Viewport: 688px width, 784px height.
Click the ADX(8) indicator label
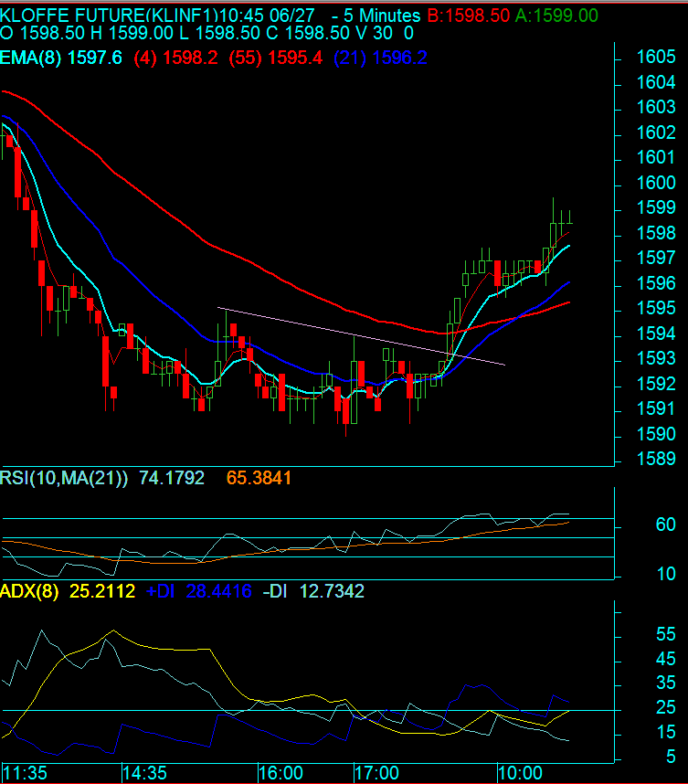tap(29, 591)
